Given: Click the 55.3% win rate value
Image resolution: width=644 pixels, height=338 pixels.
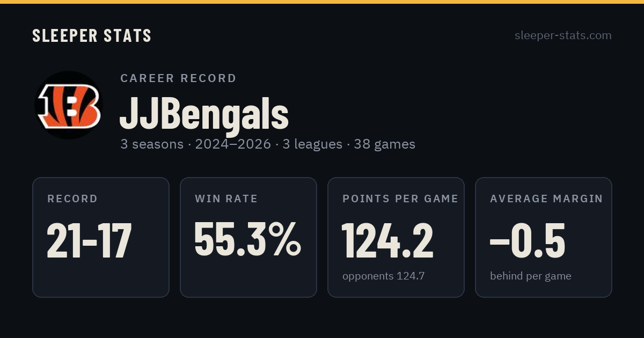Looking at the screenshot, I should (248, 240).
